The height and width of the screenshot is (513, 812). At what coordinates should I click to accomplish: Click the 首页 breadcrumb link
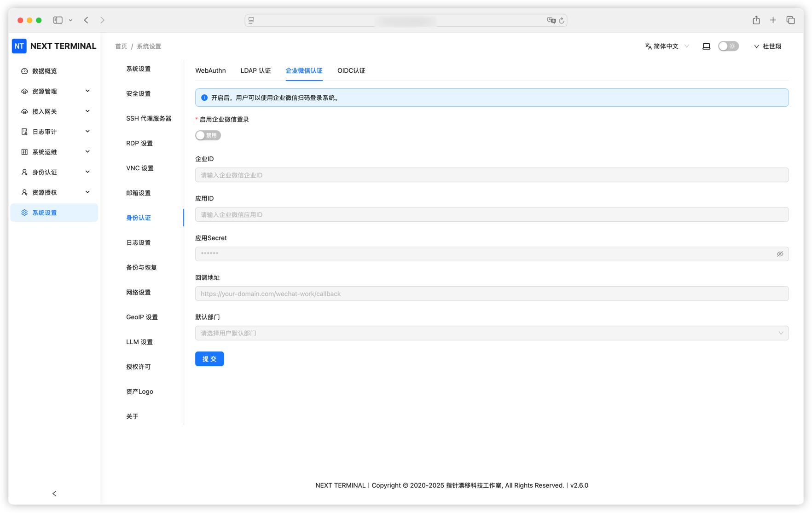tap(121, 46)
